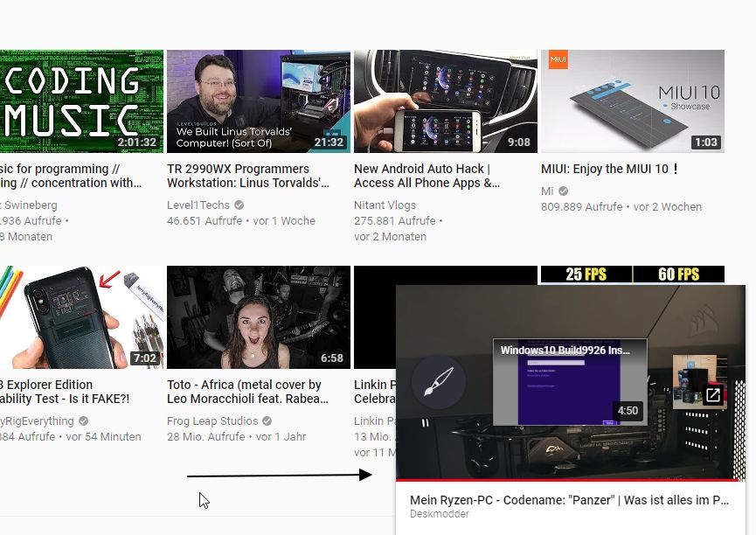Go to the Deskmodder channel below the miniplayer
Screen dimensions: 756x535
[x=438, y=514]
